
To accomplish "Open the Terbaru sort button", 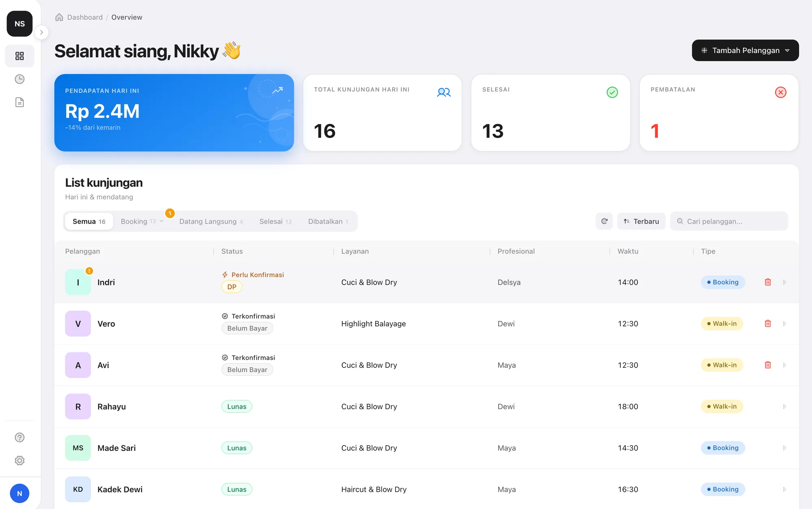I will coord(641,221).
